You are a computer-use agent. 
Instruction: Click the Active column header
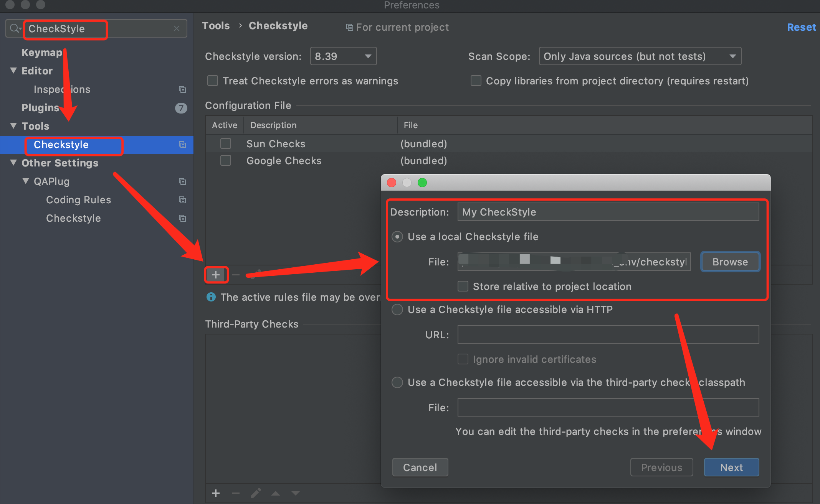[225, 125]
